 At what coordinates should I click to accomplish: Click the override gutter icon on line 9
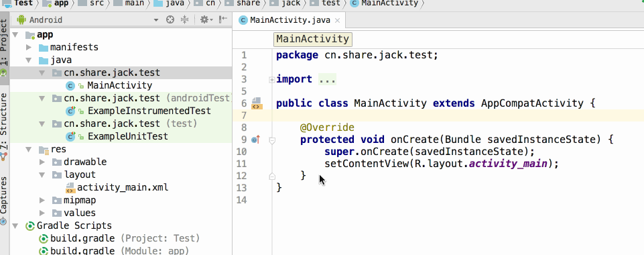[x=256, y=140]
